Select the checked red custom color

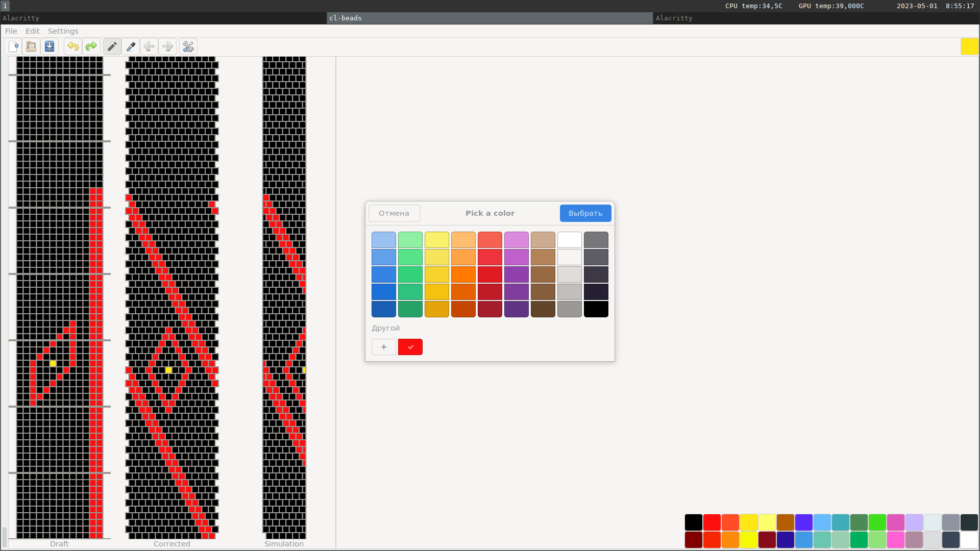(x=410, y=347)
